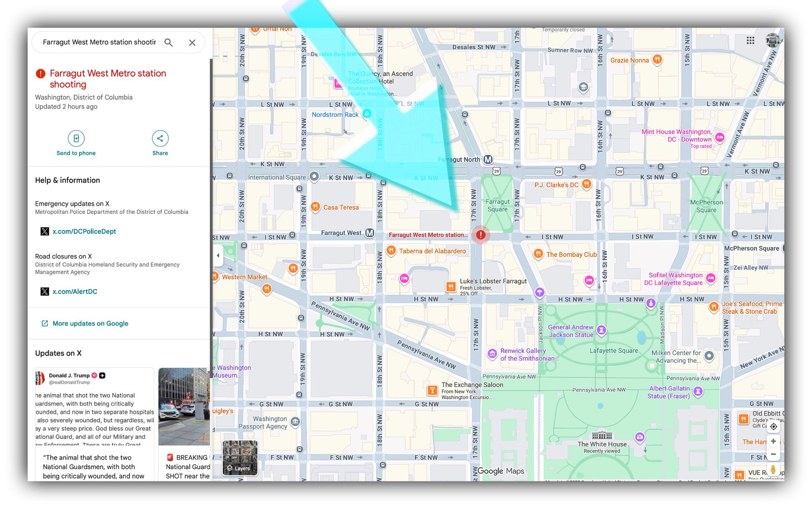The image size is (812, 509).
Task: Clear the search box with the X icon
Action: pos(192,43)
